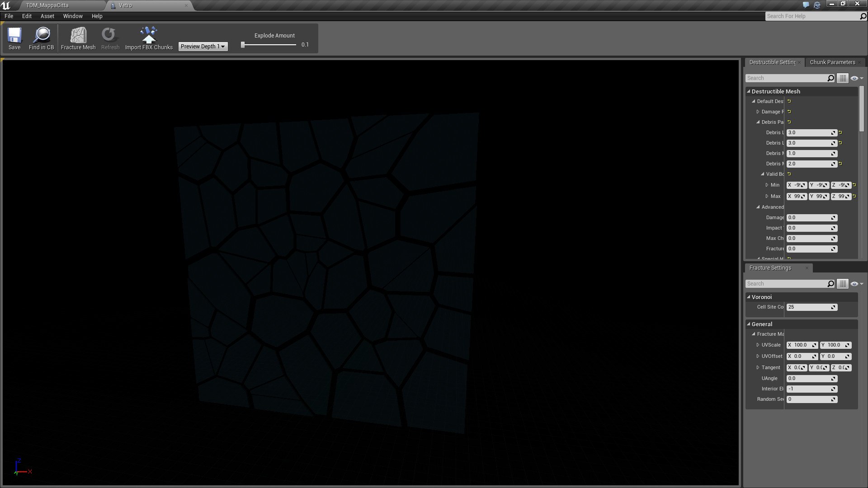Click the Cell Site Count value field
Viewport: 868px width, 488px height.
[x=812, y=307]
